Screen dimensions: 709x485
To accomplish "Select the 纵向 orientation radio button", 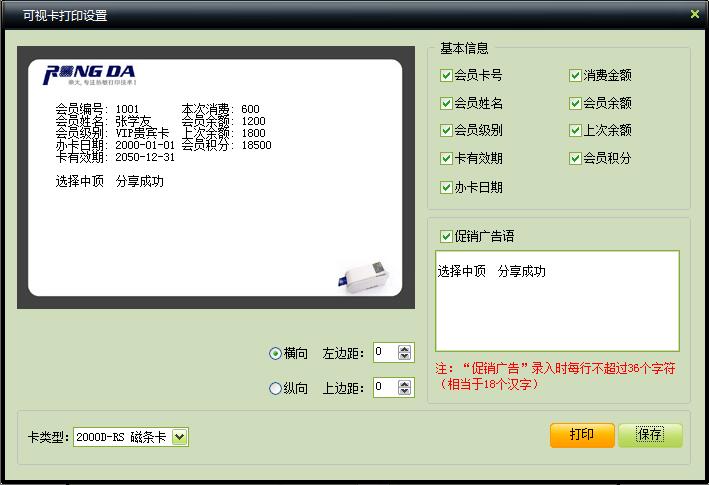I will coord(276,388).
